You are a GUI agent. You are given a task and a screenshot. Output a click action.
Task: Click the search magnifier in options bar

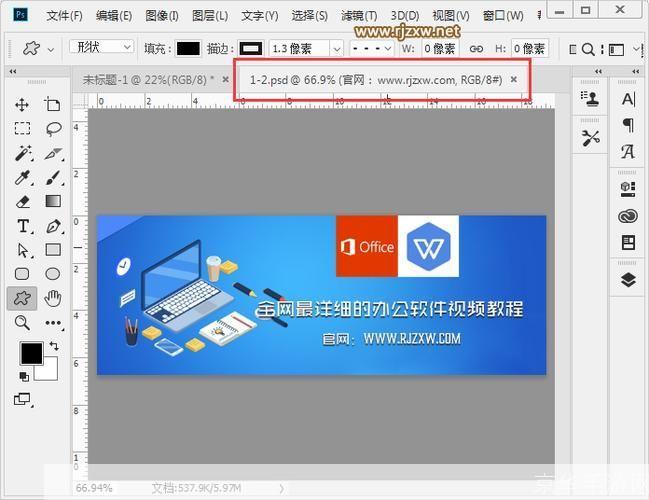pyautogui.click(x=588, y=50)
